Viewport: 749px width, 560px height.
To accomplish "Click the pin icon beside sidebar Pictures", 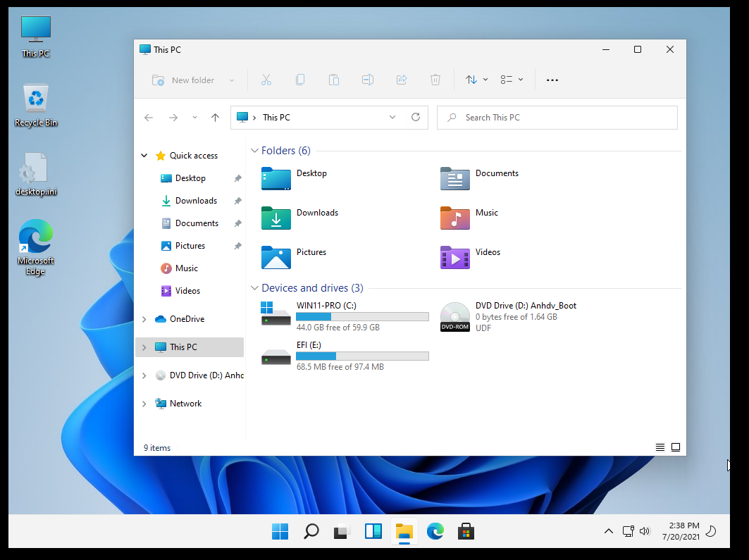I will pyautogui.click(x=237, y=246).
